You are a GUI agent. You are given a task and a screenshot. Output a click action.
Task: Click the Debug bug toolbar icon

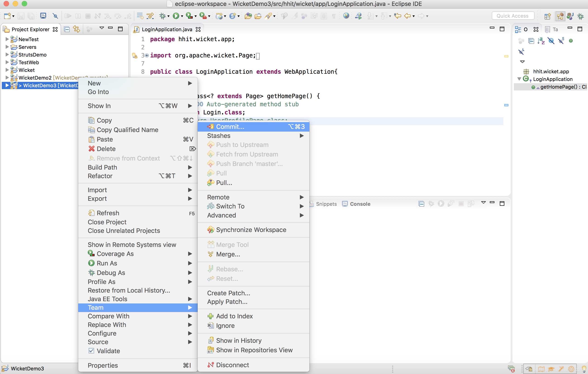[162, 16]
